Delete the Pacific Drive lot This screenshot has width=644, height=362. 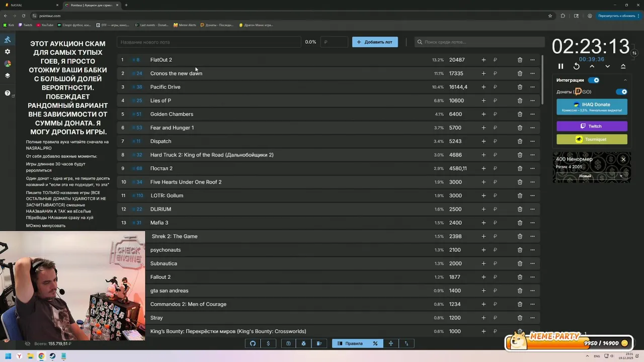click(520, 87)
